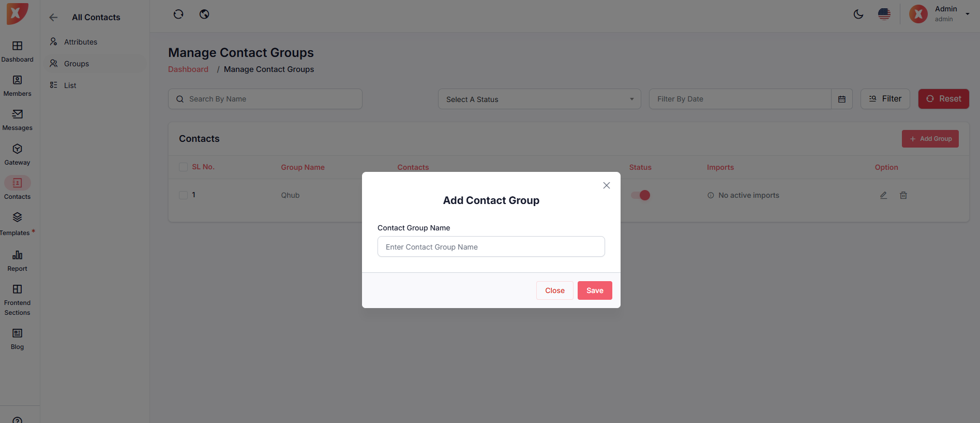
Task: Click the refresh cache icon in header
Action: tap(178, 14)
